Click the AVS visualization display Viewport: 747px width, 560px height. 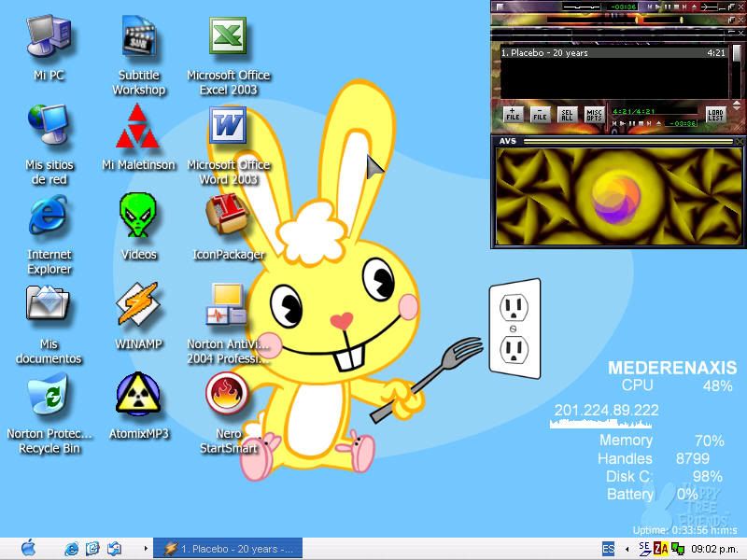(618, 196)
